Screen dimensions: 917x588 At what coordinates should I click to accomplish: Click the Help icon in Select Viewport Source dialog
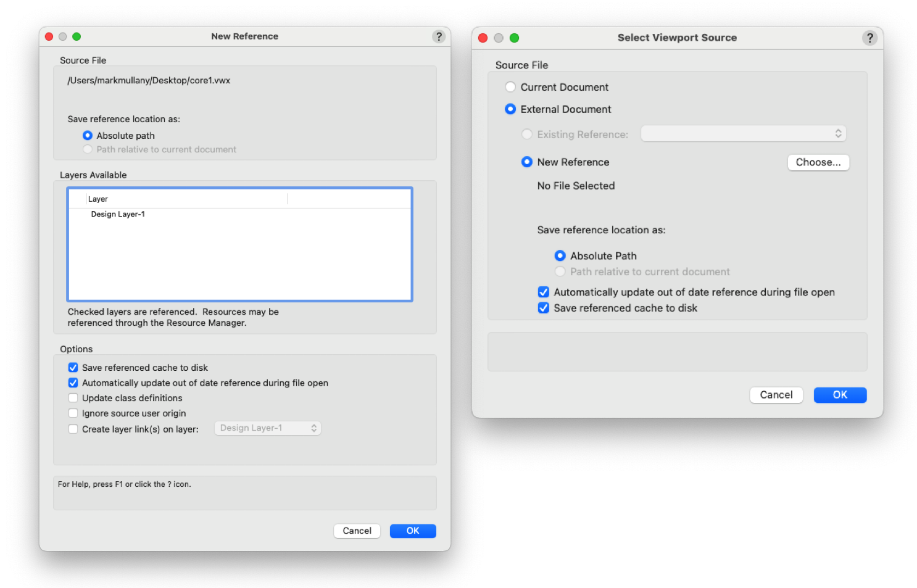tap(870, 38)
